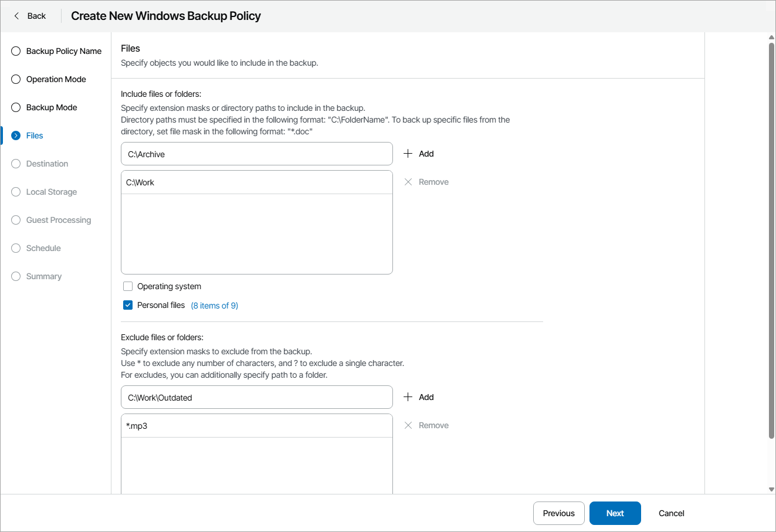Click the Back arrow icon
The image size is (776, 532).
[16, 16]
